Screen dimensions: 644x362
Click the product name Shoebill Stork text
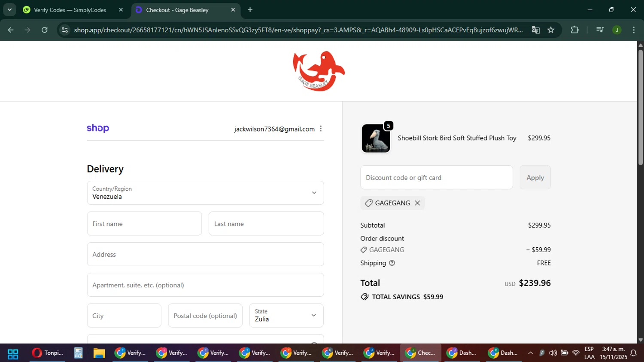click(457, 138)
